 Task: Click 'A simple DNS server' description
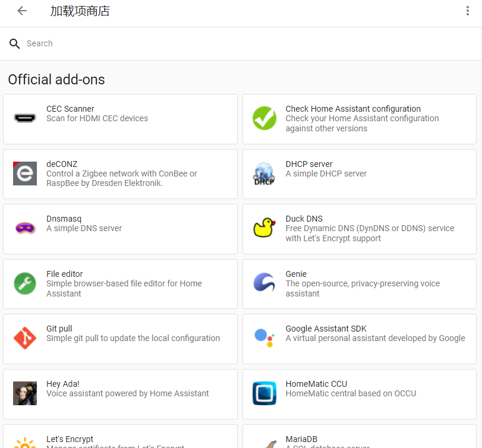[x=84, y=228]
